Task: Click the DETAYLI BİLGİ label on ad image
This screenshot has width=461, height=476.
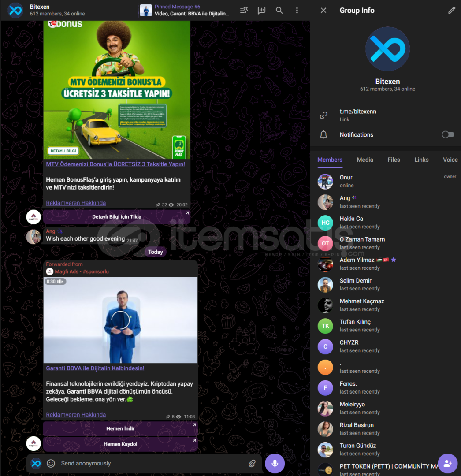Action: [63, 151]
